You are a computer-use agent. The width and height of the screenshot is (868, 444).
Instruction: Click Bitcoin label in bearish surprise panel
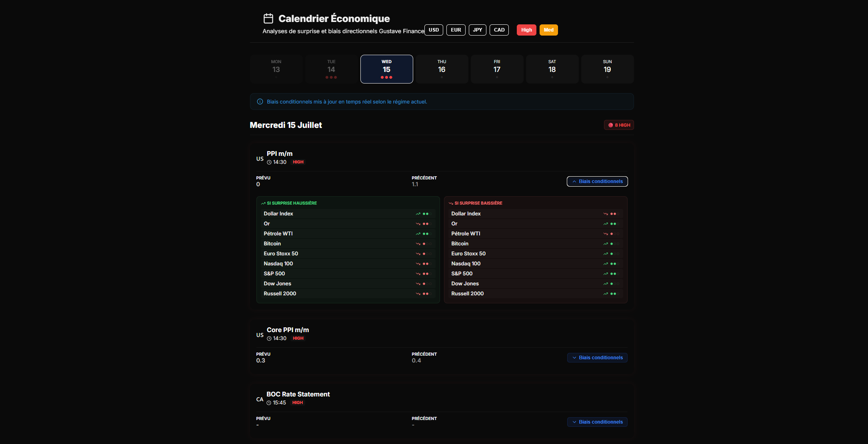point(460,244)
